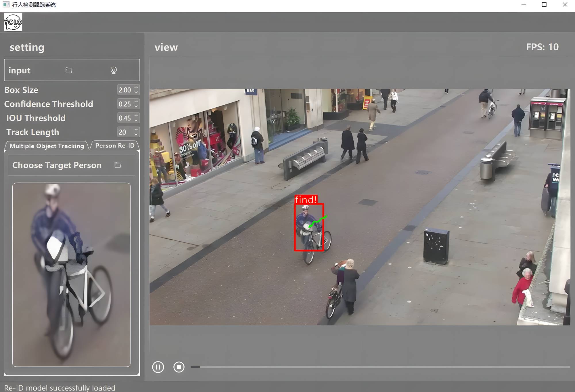Open the Choose Target Person folder icon

pos(118,165)
